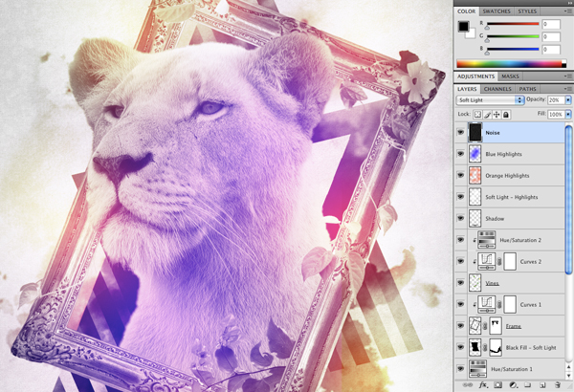
Task: Select the Noise layer thumbnail
Action: click(475, 133)
